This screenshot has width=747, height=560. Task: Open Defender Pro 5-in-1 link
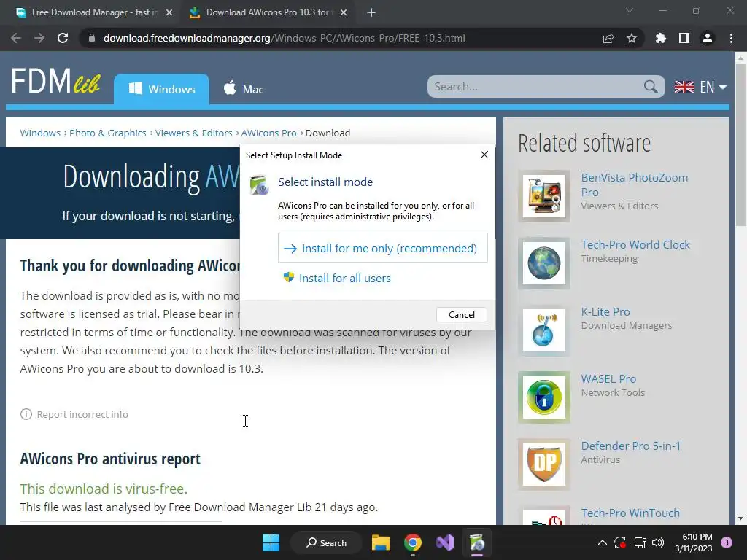[x=630, y=446]
